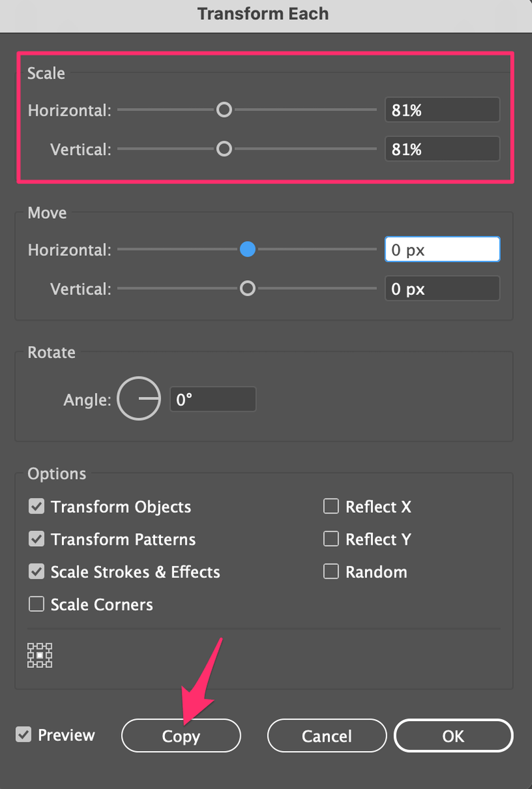Toggle the Preview checkbox
The height and width of the screenshot is (789, 532).
click(25, 734)
